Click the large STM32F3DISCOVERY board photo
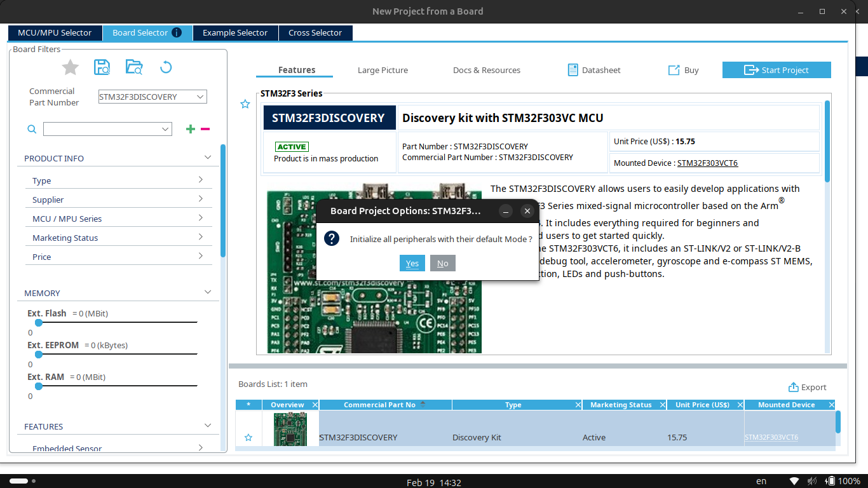Viewport: 868px width, 488px height. coord(374,268)
